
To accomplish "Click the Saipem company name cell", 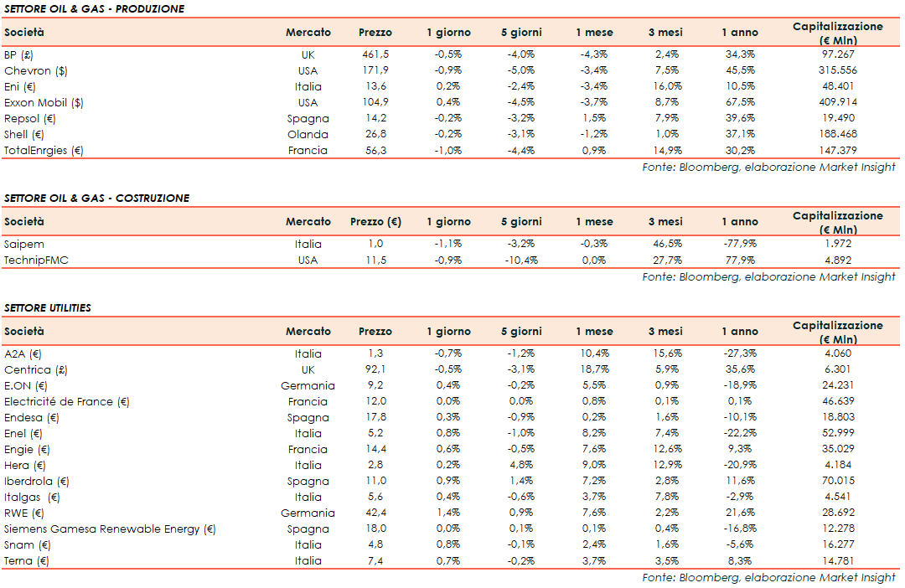I will [x=24, y=244].
